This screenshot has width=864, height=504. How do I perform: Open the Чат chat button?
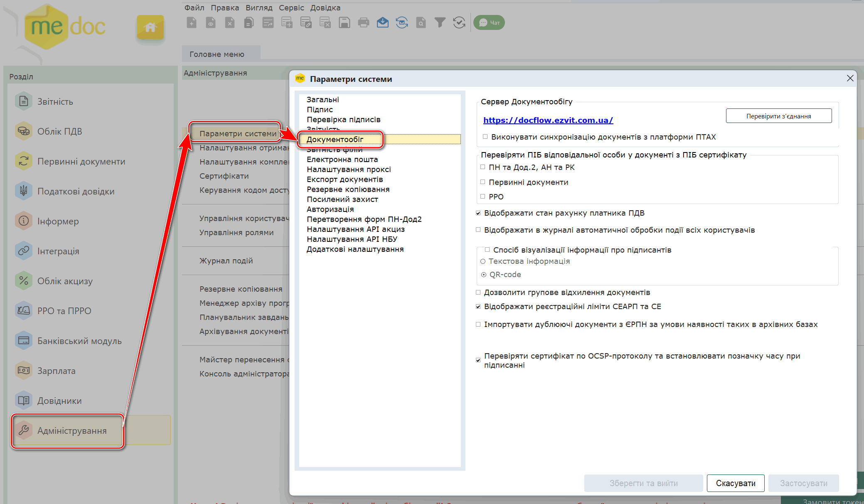point(489,23)
